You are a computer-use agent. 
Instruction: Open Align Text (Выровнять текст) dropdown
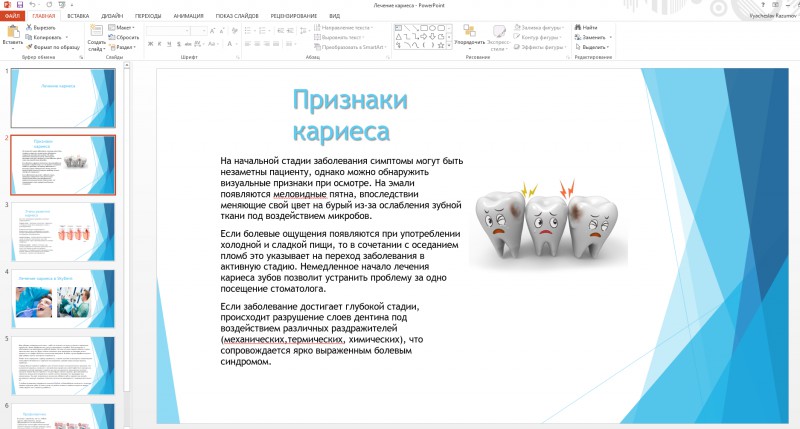[339, 37]
